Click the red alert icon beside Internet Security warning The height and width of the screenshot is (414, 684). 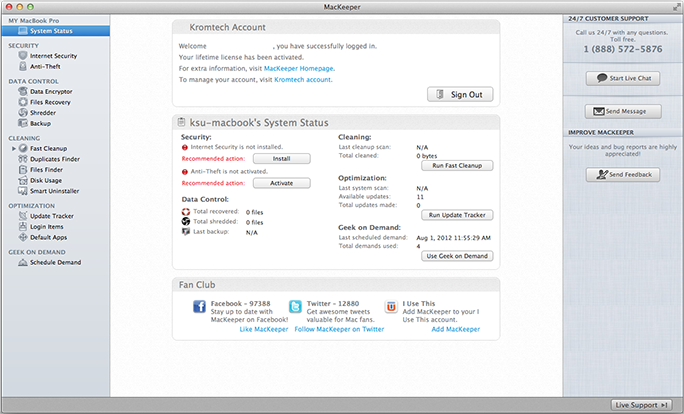[x=185, y=147]
